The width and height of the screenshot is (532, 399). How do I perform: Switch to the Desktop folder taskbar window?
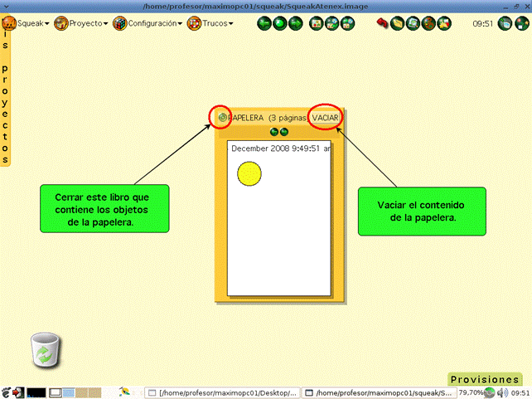pos(222,392)
